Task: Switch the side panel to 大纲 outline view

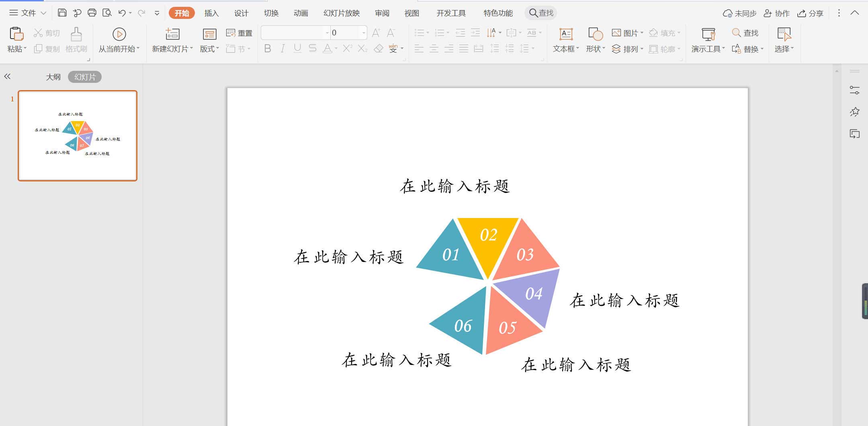Action: coord(53,77)
